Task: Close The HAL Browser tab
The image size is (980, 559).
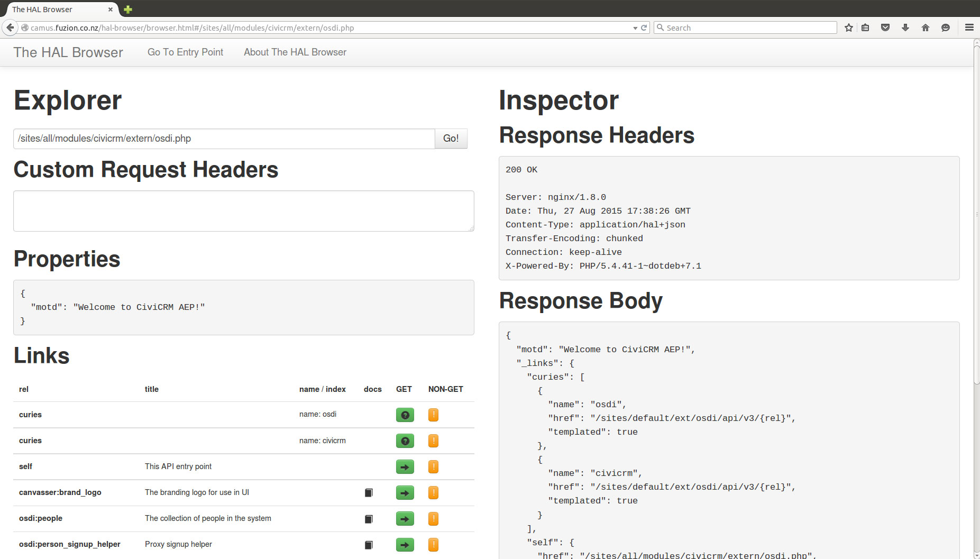Action: coord(111,10)
